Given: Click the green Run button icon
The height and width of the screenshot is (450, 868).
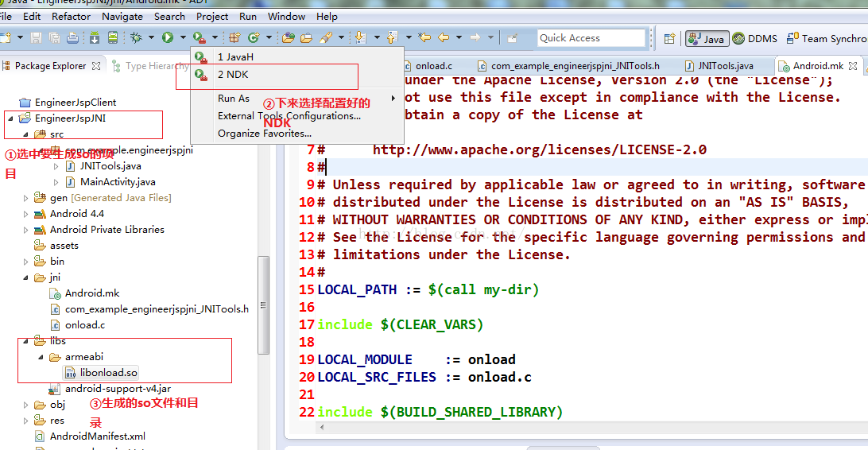Looking at the screenshot, I should pyautogui.click(x=168, y=37).
